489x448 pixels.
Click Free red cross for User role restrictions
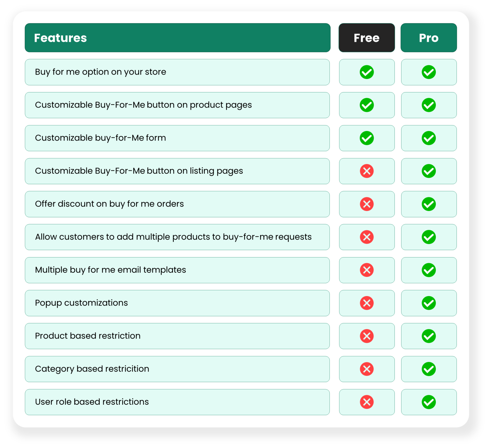pos(367,402)
